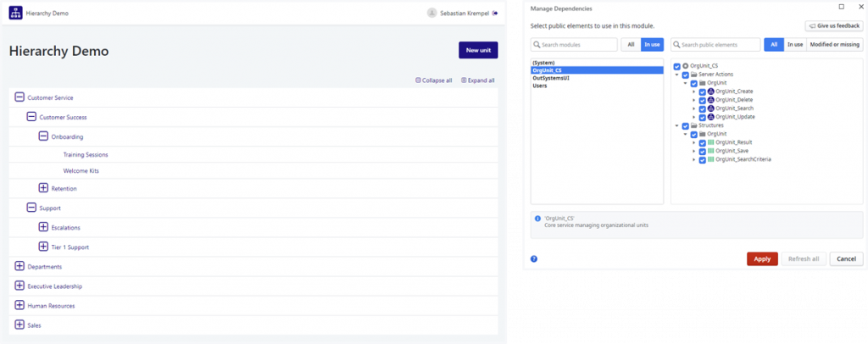Toggle the OrgUnit_SearchCriteria checkbox

click(702, 159)
